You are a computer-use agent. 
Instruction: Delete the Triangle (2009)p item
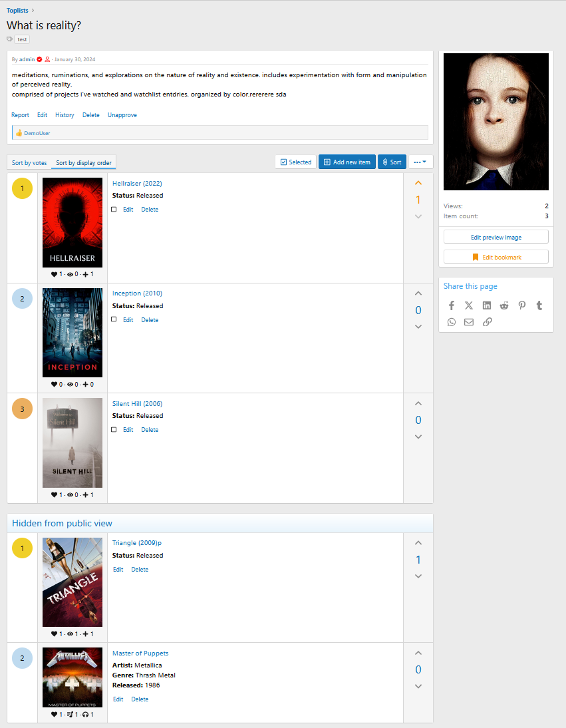click(140, 570)
